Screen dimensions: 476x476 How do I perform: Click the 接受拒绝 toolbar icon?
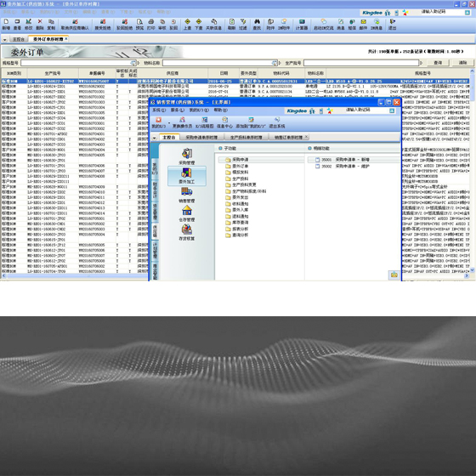pos(103,25)
